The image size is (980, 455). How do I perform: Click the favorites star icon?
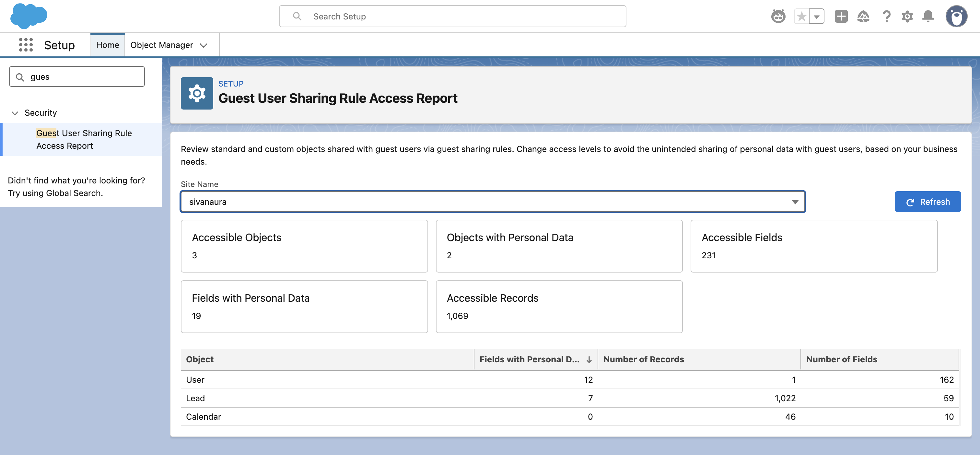(x=801, y=16)
